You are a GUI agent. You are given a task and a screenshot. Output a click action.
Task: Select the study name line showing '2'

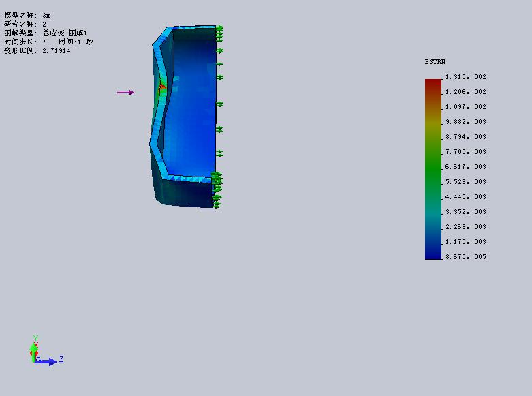pos(25,24)
